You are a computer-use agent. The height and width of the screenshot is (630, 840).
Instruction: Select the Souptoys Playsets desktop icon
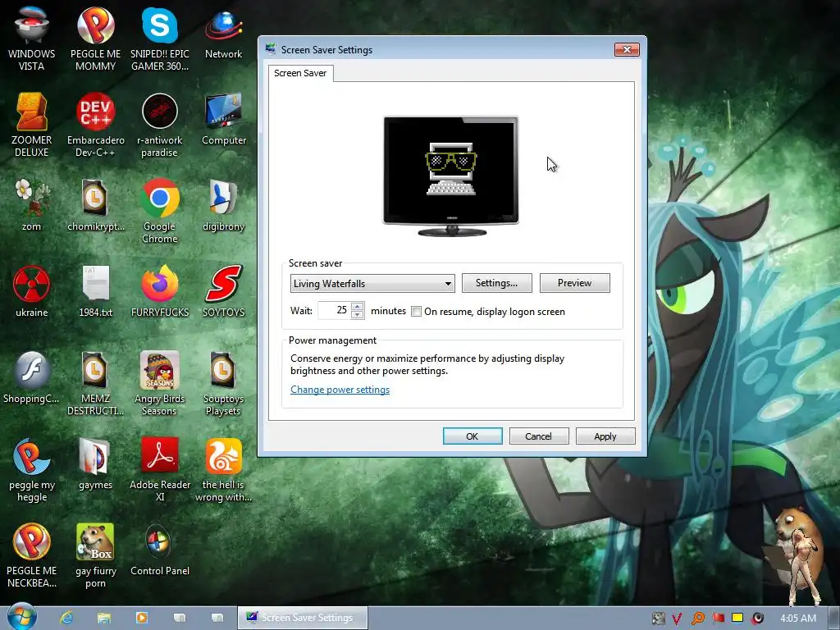[x=224, y=383]
